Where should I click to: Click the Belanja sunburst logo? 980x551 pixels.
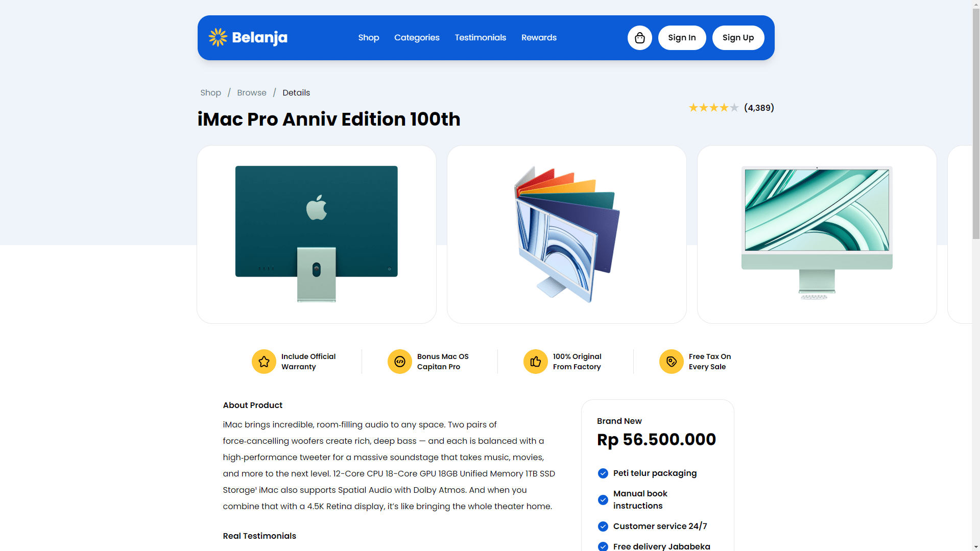pyautogui.click(x=218, y=37)
